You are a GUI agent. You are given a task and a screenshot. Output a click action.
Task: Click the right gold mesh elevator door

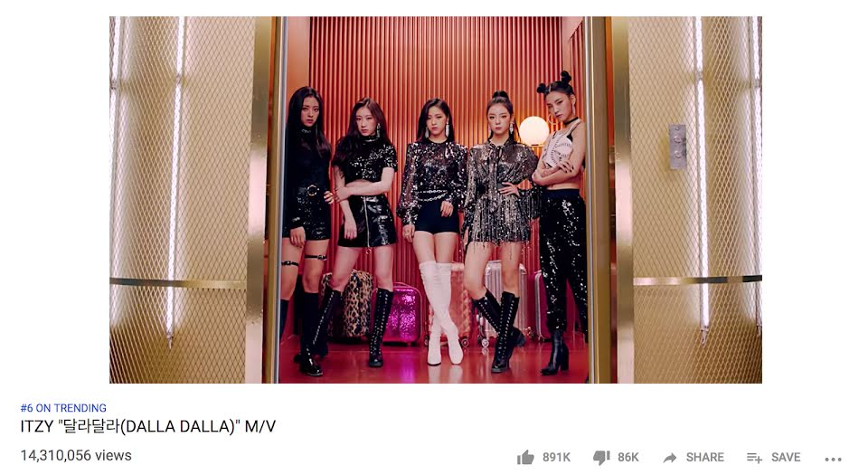[686, 200]
